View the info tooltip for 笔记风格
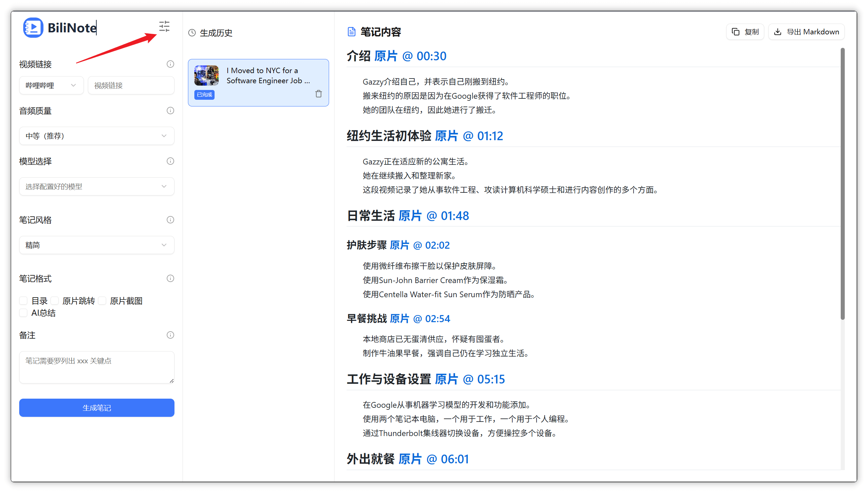This screenshot has height=493, width=868. pyautogui.click(x=170, y=220)
